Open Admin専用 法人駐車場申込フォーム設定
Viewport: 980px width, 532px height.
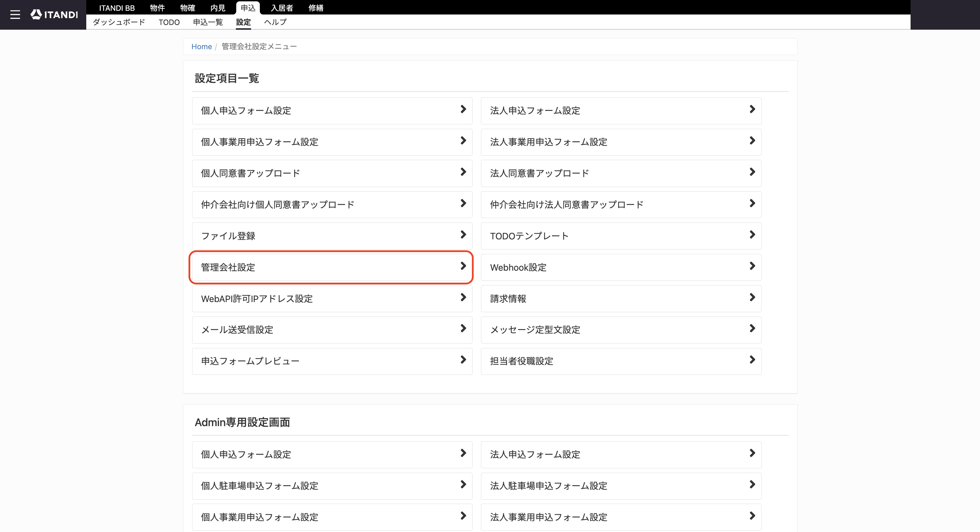621,486
